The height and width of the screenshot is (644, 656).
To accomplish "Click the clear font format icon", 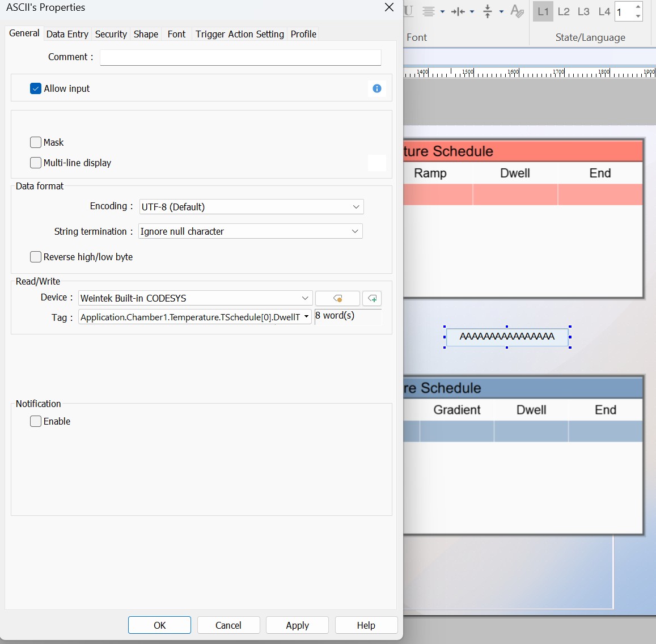I will [x=517, y=11].
